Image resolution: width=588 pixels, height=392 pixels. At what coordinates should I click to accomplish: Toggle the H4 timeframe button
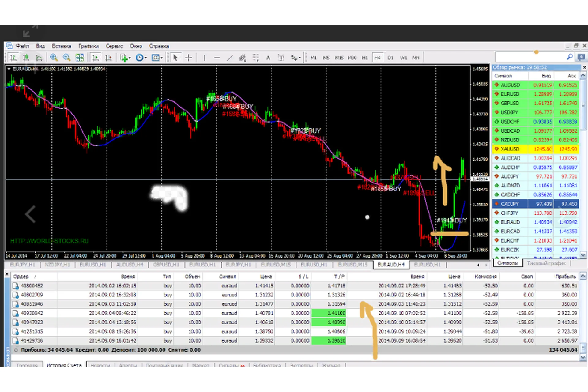(377, 58)
